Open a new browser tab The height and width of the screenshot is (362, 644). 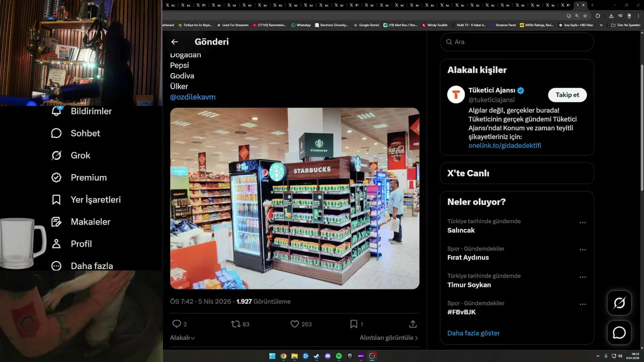click(592, 5)
